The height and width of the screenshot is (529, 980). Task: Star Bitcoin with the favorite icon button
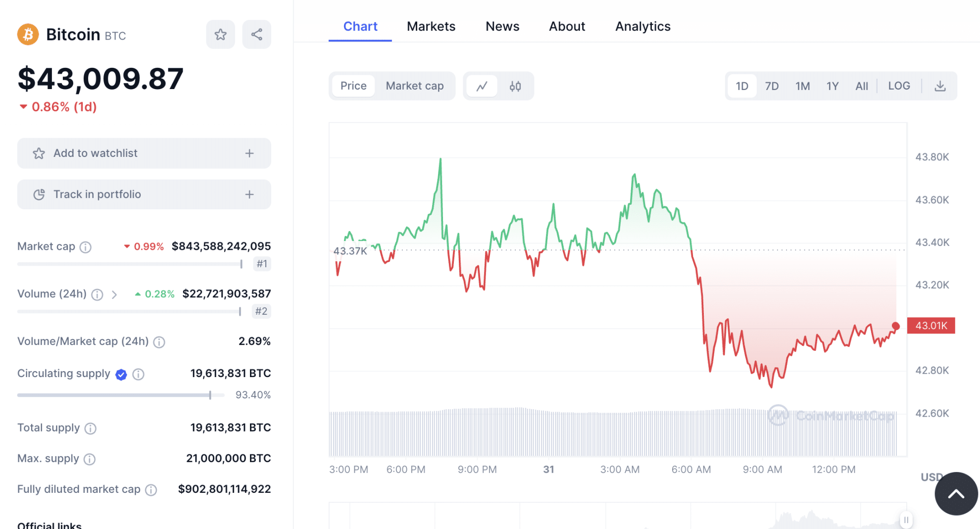click(221, 35)
